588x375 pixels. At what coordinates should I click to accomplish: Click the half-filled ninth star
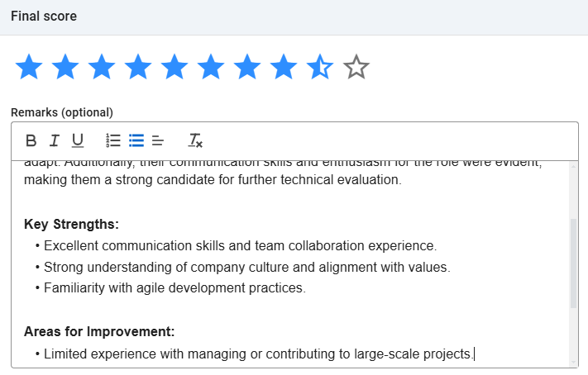tap(319, 67)
